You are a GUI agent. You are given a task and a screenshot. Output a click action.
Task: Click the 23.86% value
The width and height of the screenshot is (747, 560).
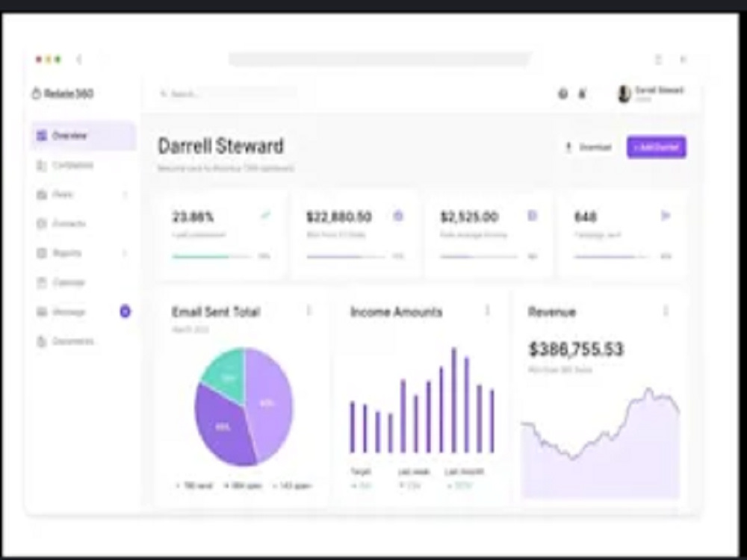193,217
